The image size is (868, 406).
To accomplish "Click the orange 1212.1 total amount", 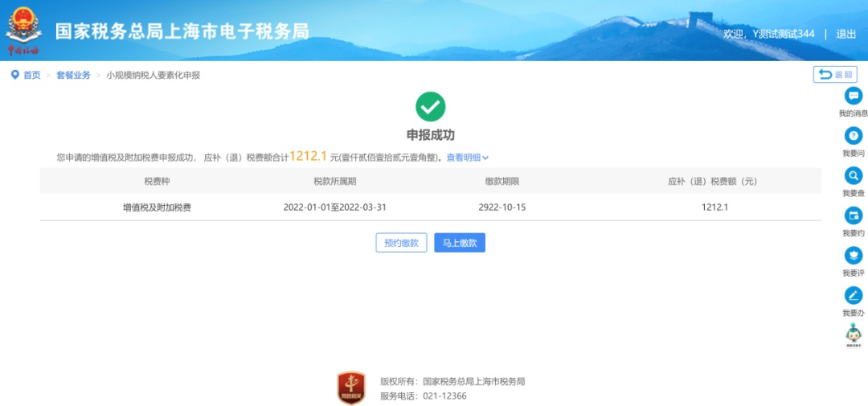I will coord(309,156).
